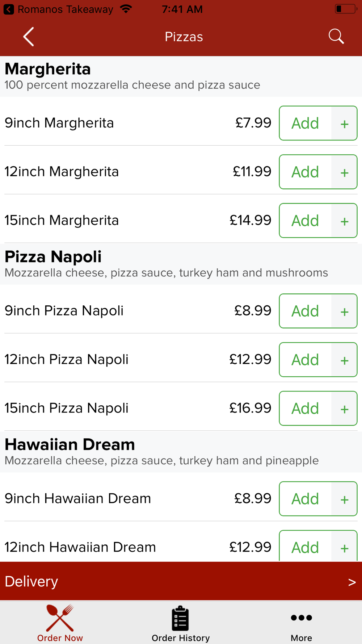Open the Order History clipboard icon
The image size is (362, 644).
pyautogui.click(x=180, y=618)
